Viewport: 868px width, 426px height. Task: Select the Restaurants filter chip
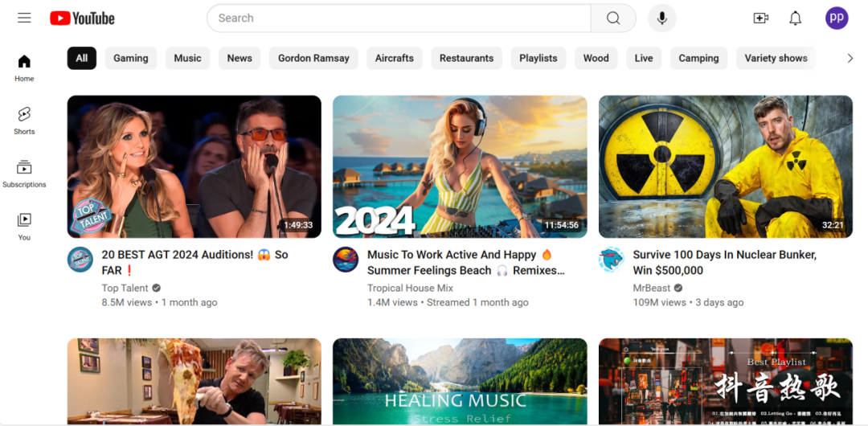(467, 58)
